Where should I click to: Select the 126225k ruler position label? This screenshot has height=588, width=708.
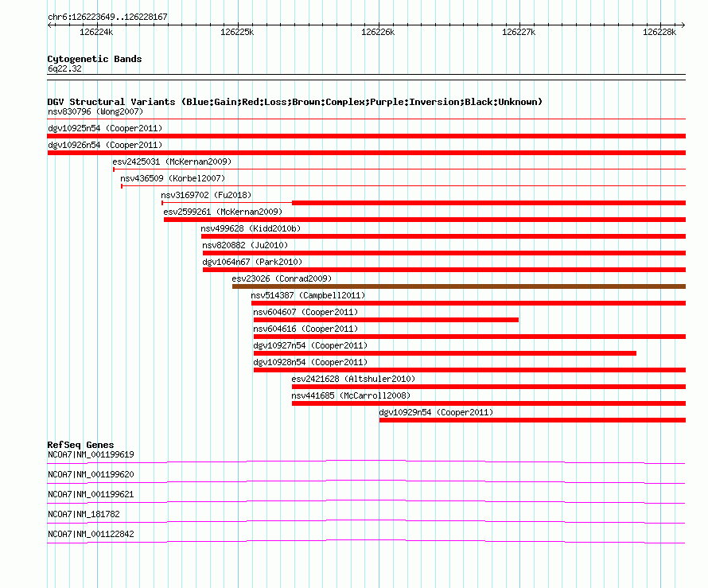click(x=237, y=32)
